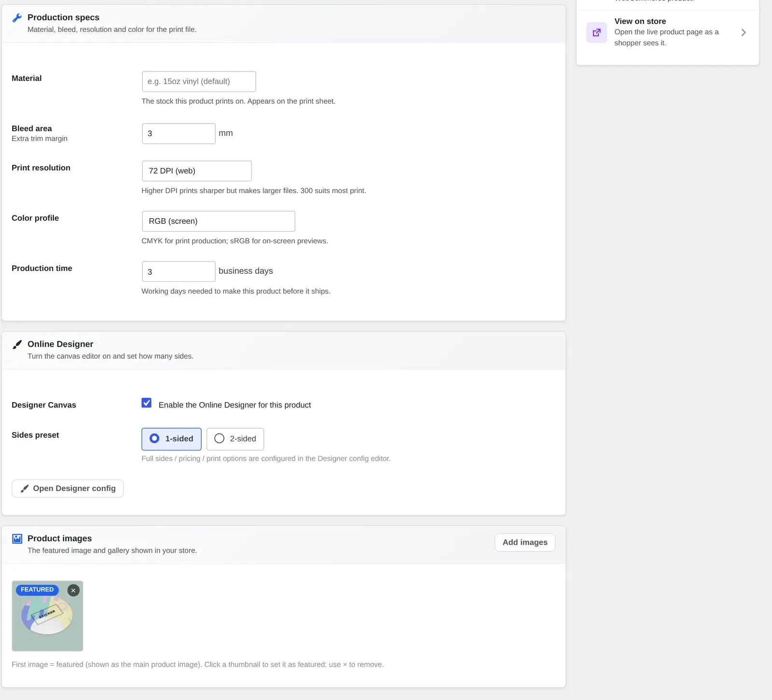Open the Color profile dropdown
The width and height of the screenshot is (772, 700).
coord(219,221)
